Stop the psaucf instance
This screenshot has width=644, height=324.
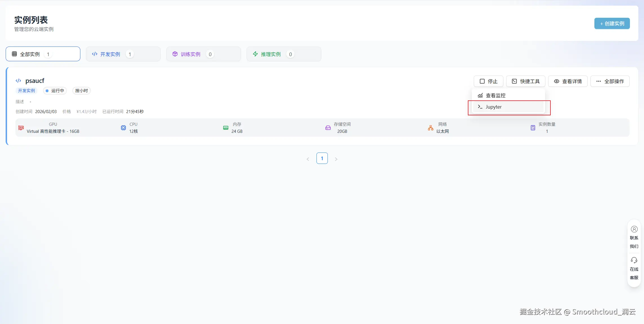(488, 81)
